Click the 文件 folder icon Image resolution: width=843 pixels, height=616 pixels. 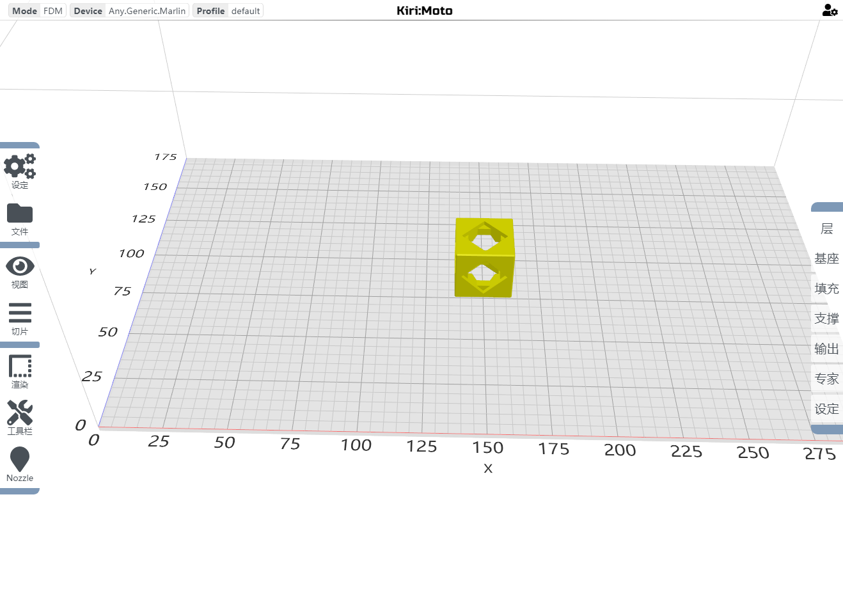point(20,214)
